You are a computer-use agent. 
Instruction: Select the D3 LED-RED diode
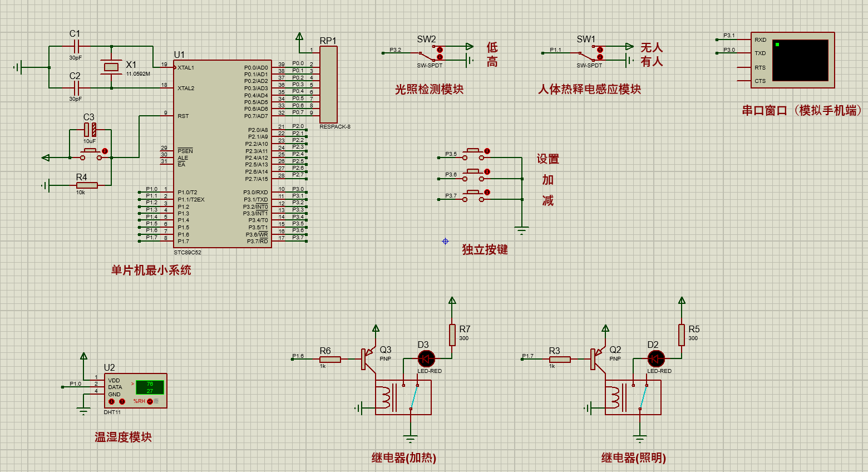[x=426, y=359]
